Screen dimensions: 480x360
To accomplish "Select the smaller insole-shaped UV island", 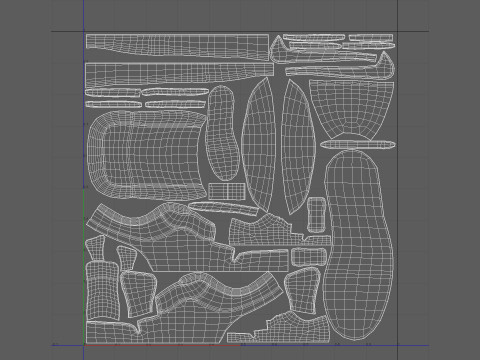I will click(223, 133).
